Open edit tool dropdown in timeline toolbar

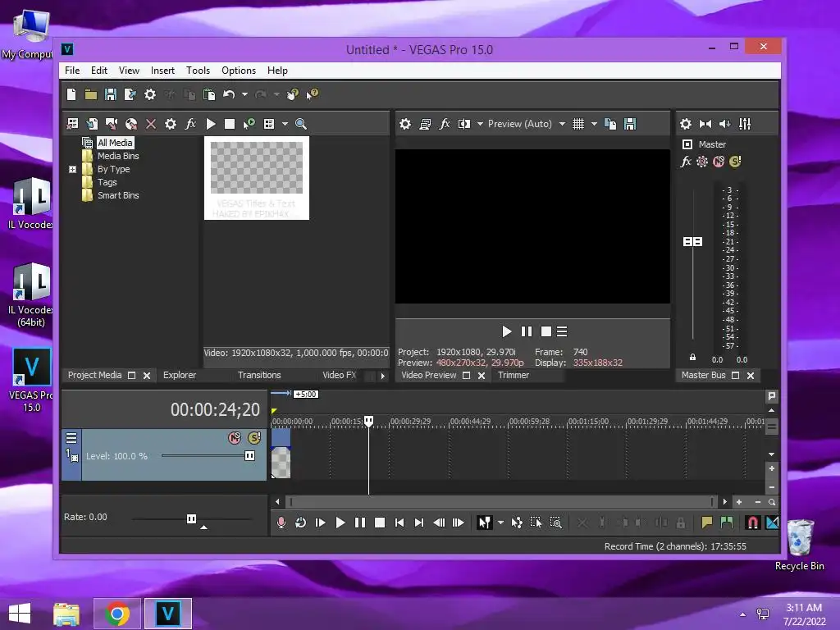click(500, 523)
